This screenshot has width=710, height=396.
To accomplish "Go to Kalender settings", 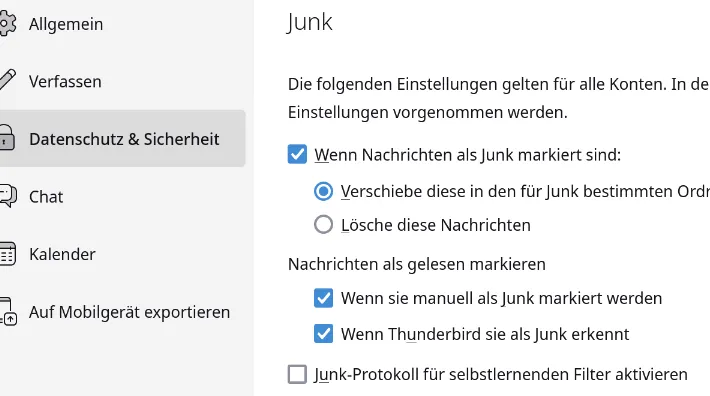I will point(122,254).
